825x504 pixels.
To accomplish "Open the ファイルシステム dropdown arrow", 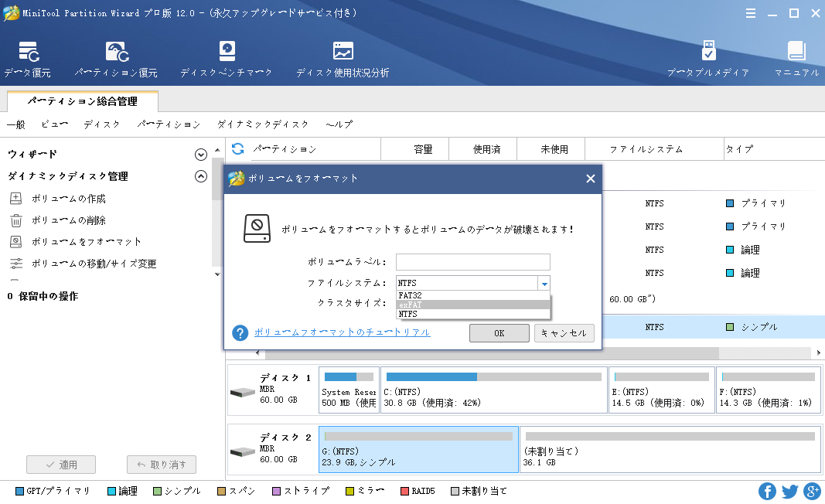I will coord(544,283).
